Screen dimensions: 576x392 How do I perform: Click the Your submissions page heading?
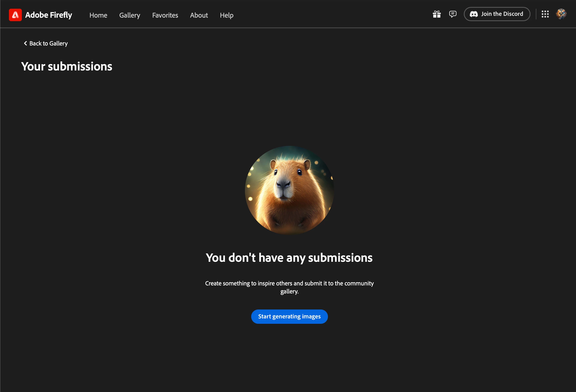(x=67, y=67)
